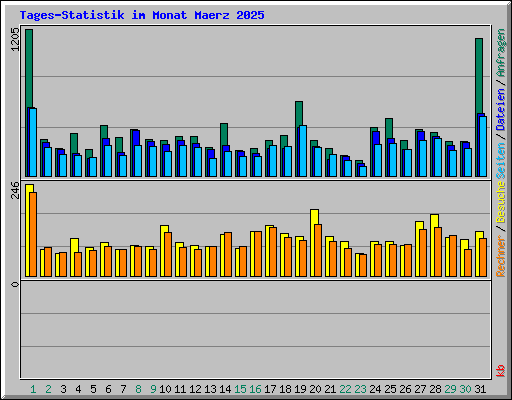This screenshot has height=400, width=512.
Task: Click the 1205 axis value
Action: [x=15, y=39]
